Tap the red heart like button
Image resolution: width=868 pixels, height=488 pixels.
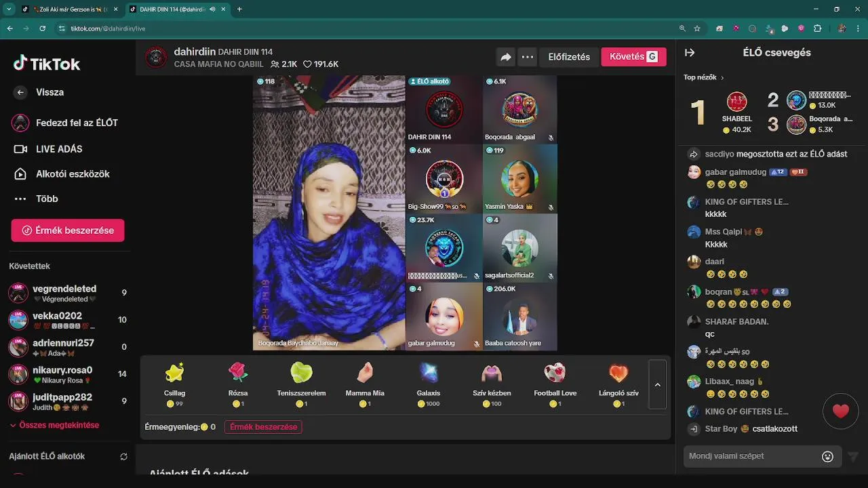(841, 411)
